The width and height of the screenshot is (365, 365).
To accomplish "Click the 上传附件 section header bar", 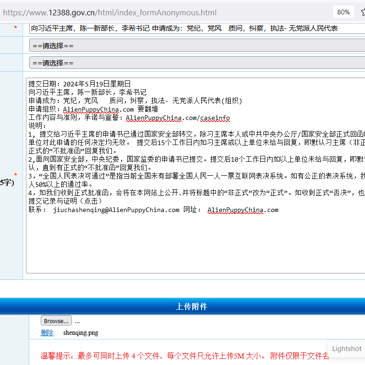I will (x=182, y=306).
